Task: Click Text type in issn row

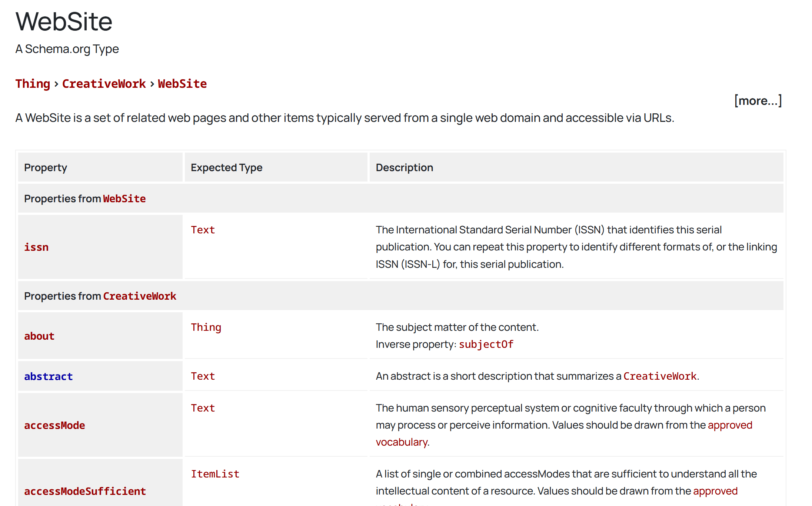Action: 203,230
